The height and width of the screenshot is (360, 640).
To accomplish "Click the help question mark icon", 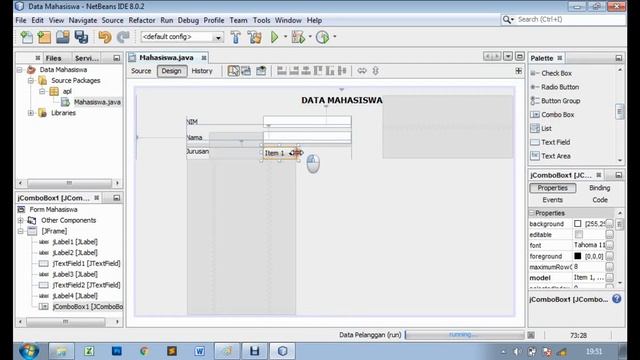I will click(x=616, y=299).
